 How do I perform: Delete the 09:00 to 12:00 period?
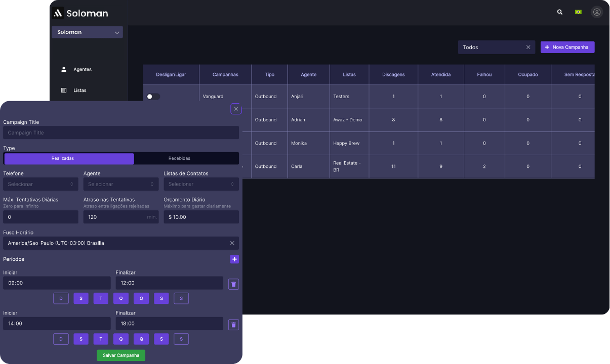tap(233, 284)
